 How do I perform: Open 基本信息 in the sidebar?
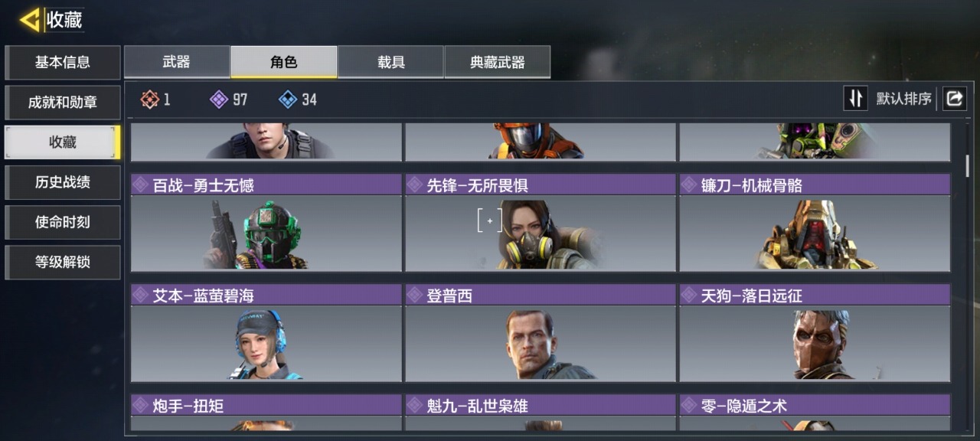(63, 63)
